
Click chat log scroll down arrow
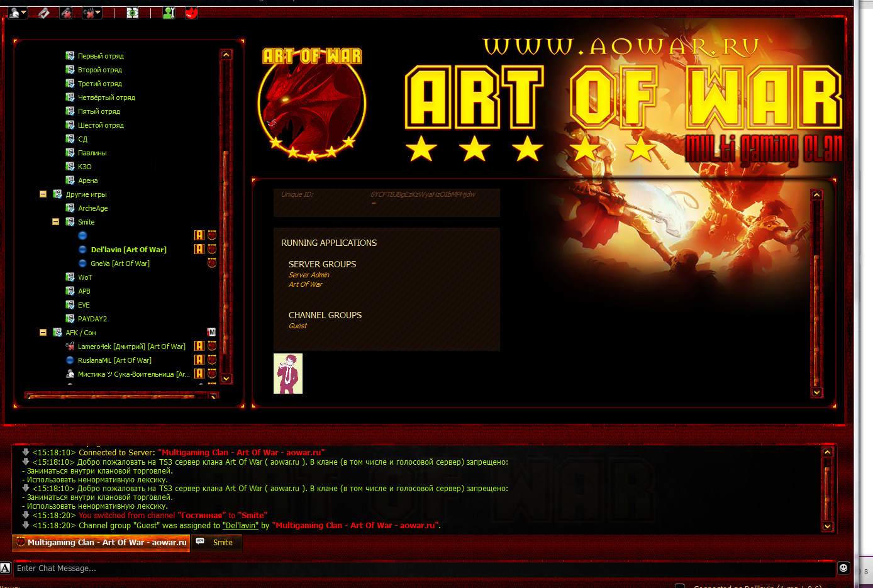[x=828, y=526]
